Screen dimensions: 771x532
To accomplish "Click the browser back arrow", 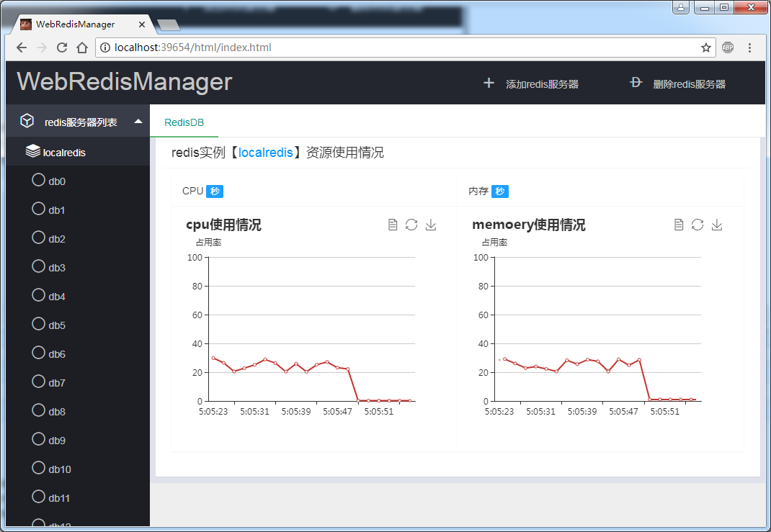I will click(x=21, y=48).
